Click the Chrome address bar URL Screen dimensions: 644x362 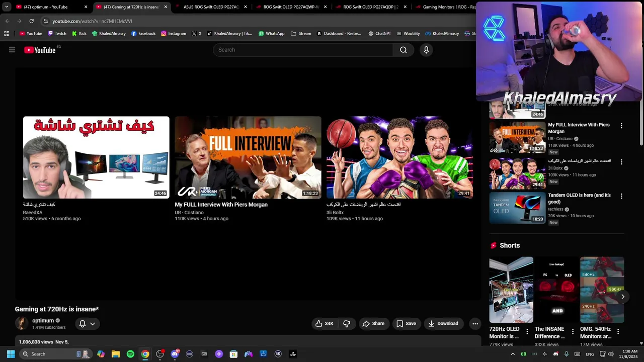click(92, 21)
